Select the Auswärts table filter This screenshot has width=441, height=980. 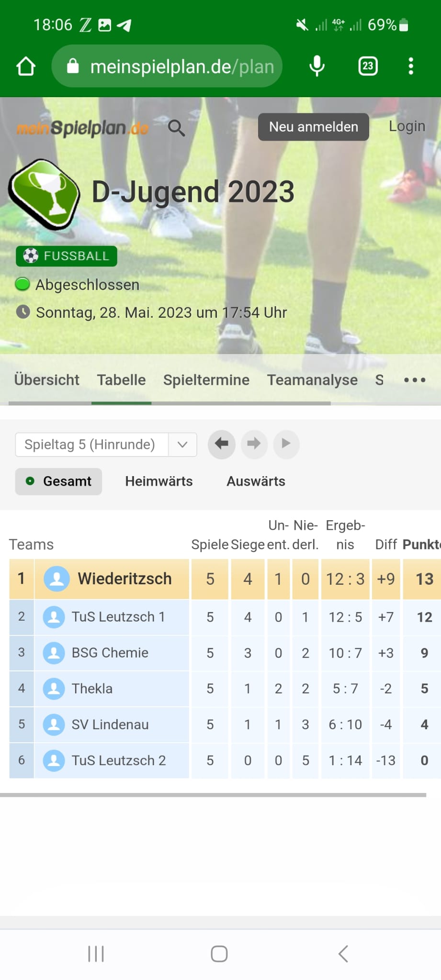coord(256,481)
